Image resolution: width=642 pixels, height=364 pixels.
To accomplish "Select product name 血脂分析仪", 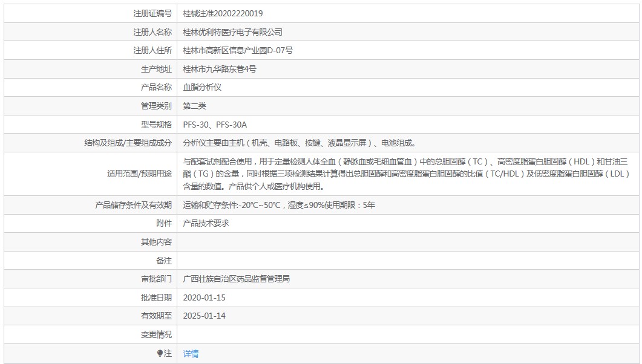I will tap(202, 87).
